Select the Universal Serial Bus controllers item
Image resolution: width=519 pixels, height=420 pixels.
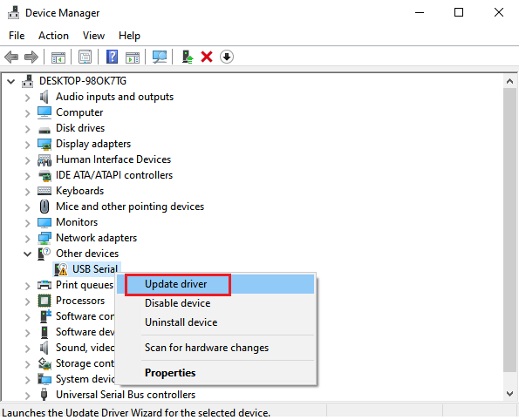pos(126,395)
